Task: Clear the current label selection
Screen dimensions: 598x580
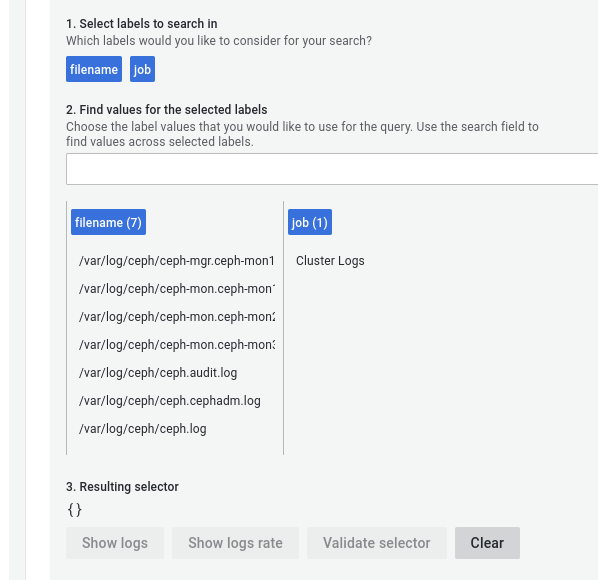Action: click(487, 543)
